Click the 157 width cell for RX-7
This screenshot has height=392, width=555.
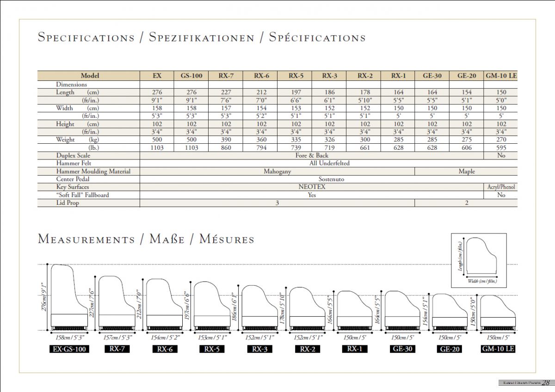pos(226,108)
